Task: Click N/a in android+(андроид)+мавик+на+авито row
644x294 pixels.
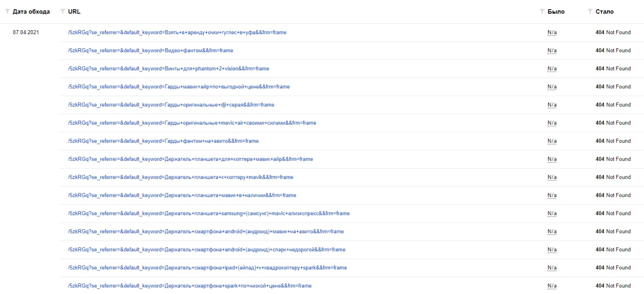Action: click(x=552, y=231)
